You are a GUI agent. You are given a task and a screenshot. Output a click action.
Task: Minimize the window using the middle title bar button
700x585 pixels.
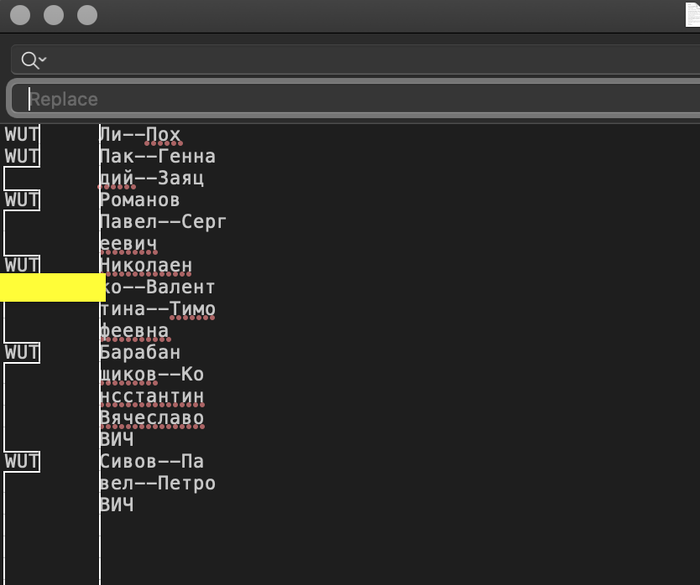tap(54, 15)
